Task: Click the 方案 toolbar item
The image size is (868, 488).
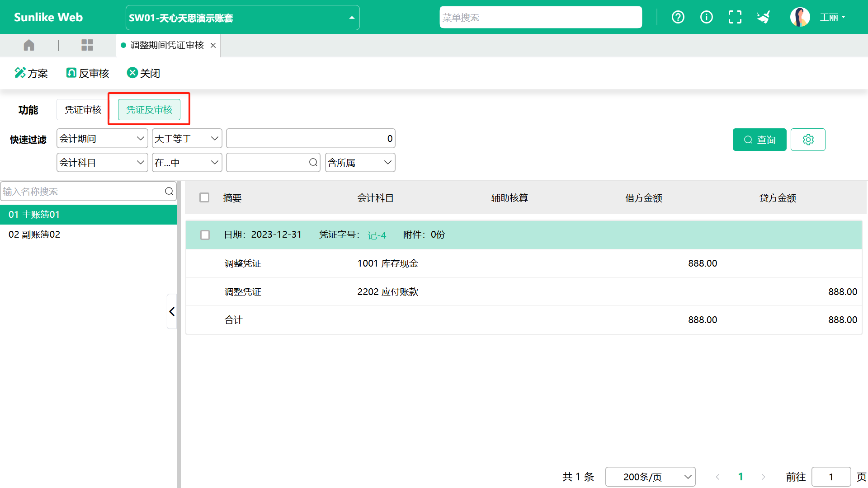Action: coord(31,73)
